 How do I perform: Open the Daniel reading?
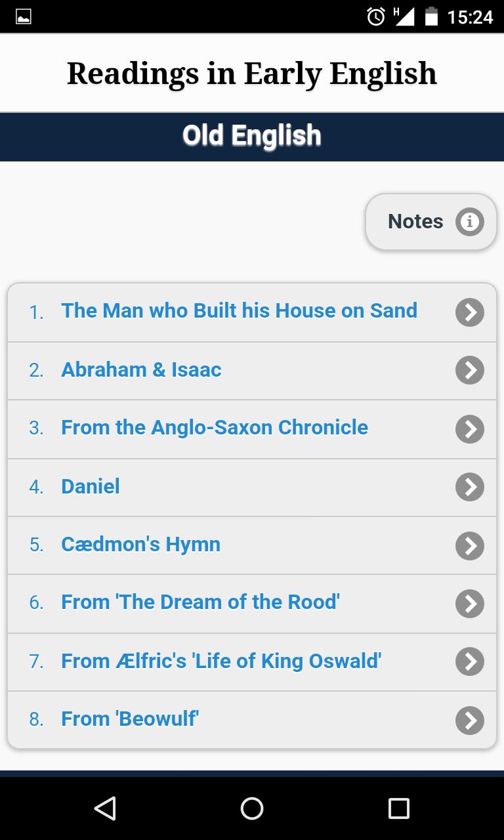(252, 488)
